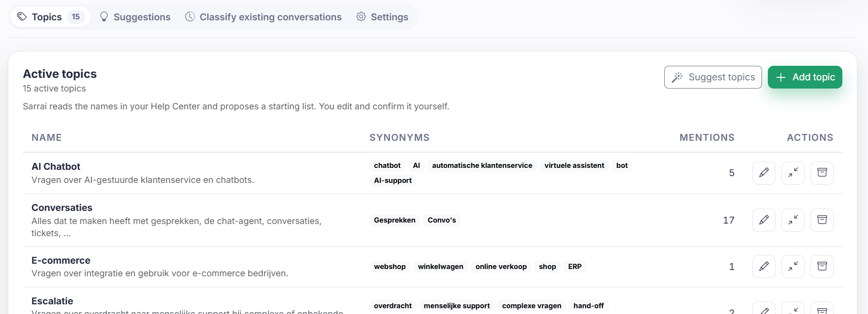The width and height of the screenshot is (868, 314).
Task: Archive the E-commerce topic
Action: [822, 267]
